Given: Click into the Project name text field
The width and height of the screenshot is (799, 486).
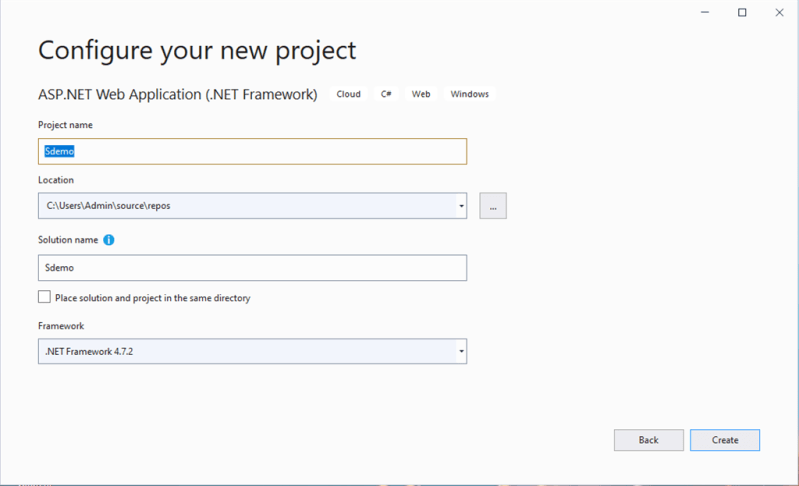Looking at the screenshot, I should tap(252, 151).
